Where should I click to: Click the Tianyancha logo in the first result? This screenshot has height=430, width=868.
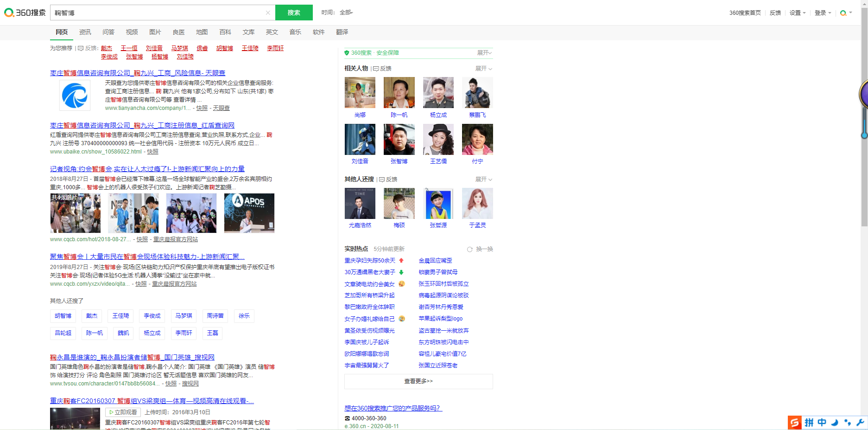[x=75, y=95]
